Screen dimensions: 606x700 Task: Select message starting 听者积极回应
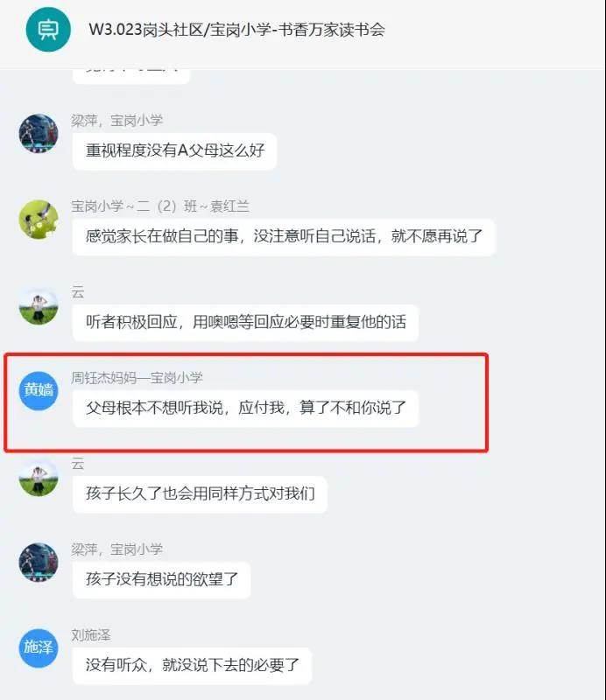click(246, 322)
